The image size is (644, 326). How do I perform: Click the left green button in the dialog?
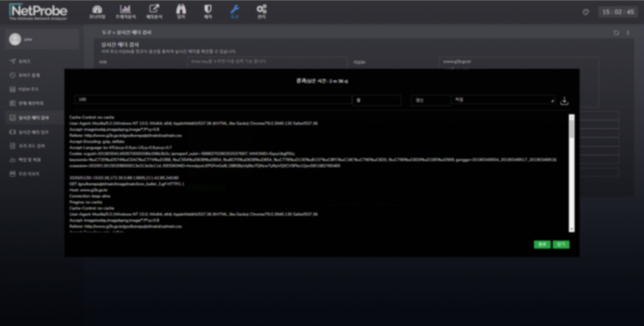pyautogui.click(x=541, y=244)
